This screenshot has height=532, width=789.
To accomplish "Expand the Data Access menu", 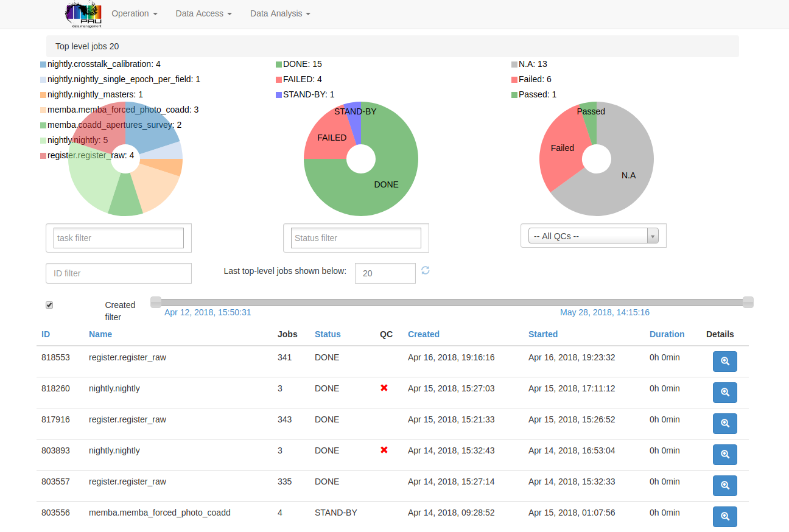I will [203, 13].
